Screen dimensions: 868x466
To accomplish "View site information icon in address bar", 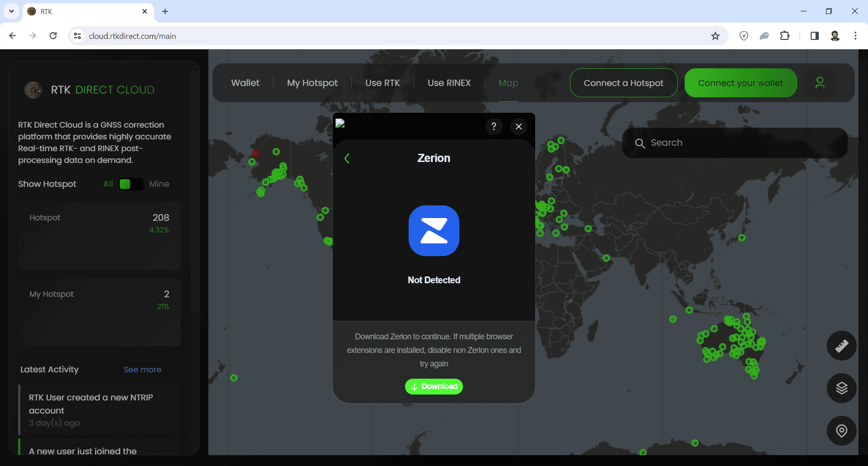I will click(78, 36).
